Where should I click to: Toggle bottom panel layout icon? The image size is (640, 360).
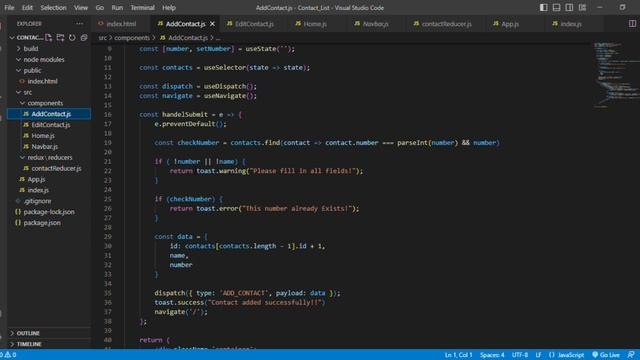click(x=556, y=7)
